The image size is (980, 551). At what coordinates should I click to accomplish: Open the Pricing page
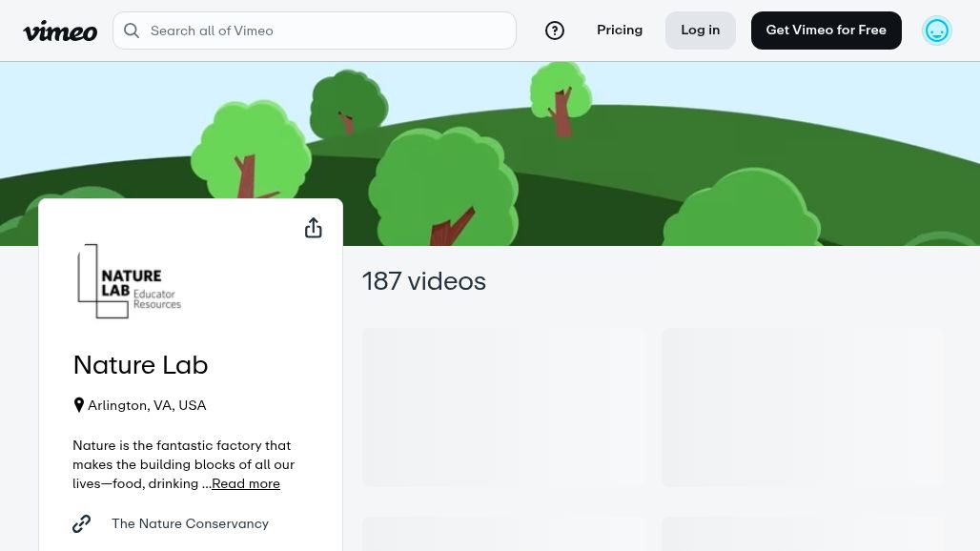tap(620, 30)
